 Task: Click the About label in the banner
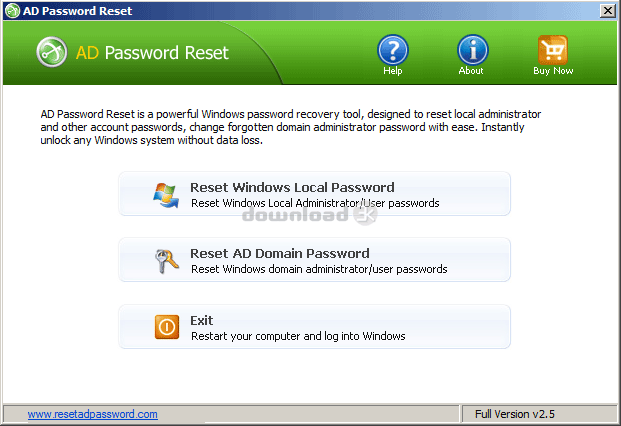point(471,70)
